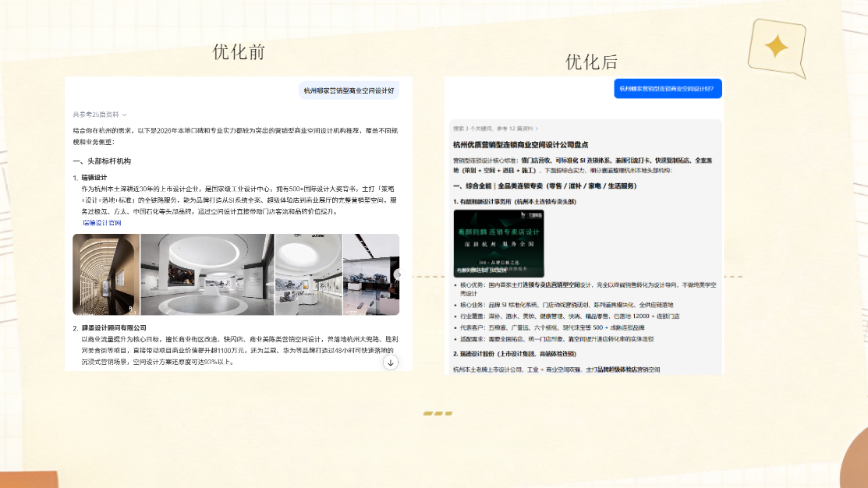Select the 一、头部标杆机构 section heading
The width and height of the screenshot is (868, 488).
click(102, 161)
